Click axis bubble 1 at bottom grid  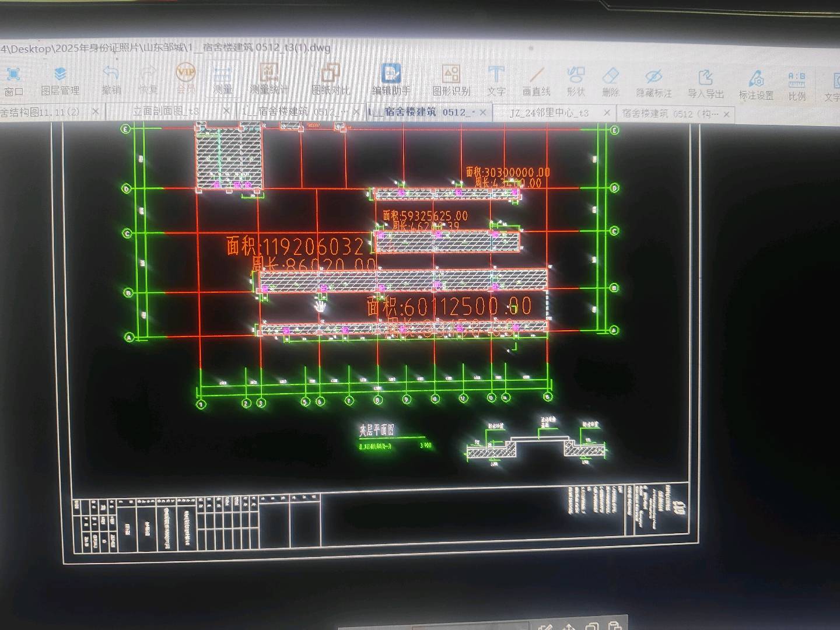click(x=201, y=403)
